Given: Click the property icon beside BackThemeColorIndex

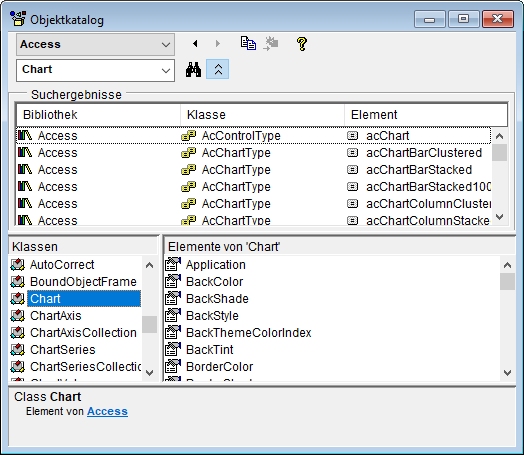Looking at the screenshot, I should click(173, 332).
